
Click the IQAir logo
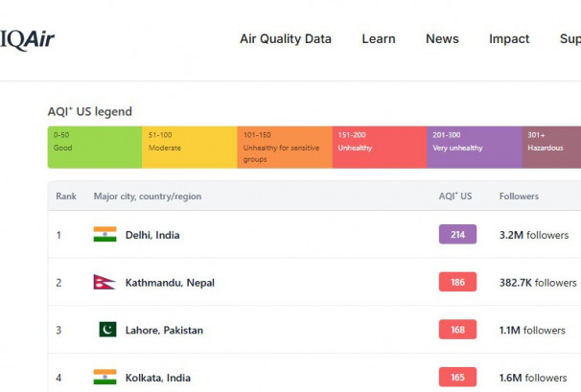click(x=26, y=39)
